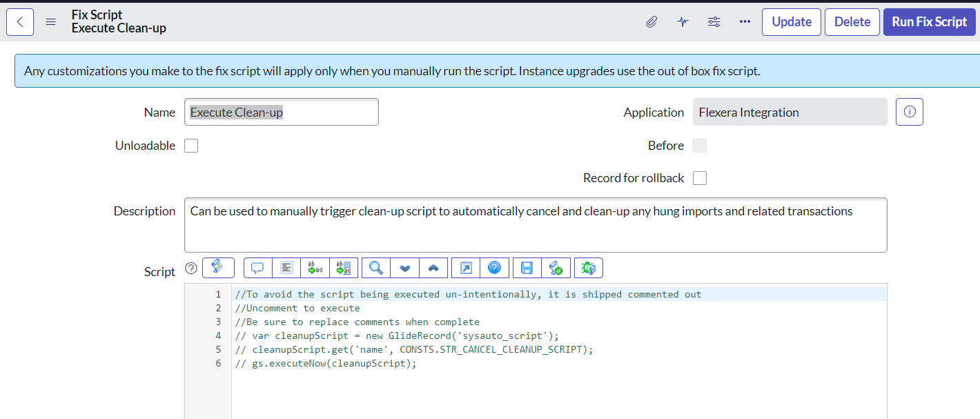The height and width of the screenshot is (419, 980).
Task: Click the Delete button
Action: [852, 21]
